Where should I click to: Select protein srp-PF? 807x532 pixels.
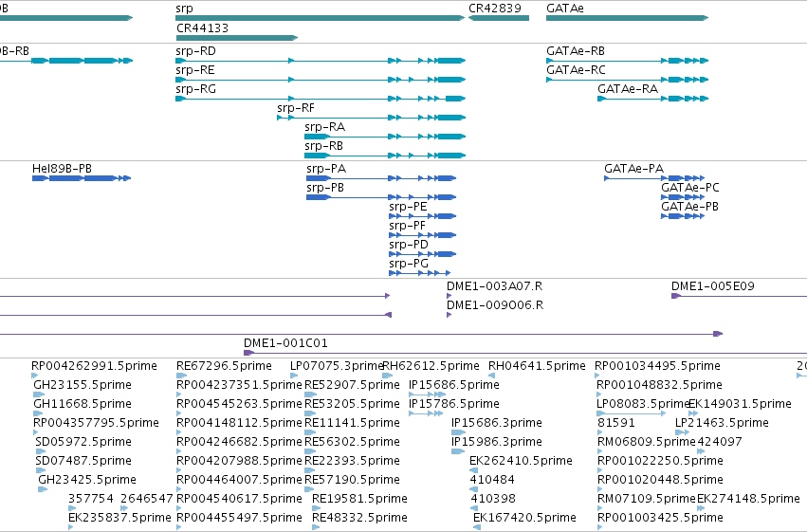pos(423,235)
